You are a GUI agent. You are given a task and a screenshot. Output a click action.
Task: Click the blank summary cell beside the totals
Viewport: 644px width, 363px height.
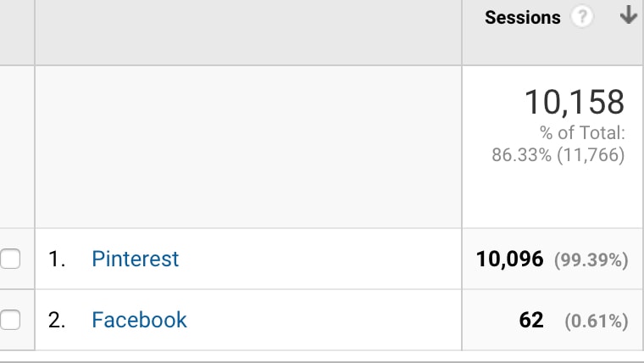pos(248,147)
